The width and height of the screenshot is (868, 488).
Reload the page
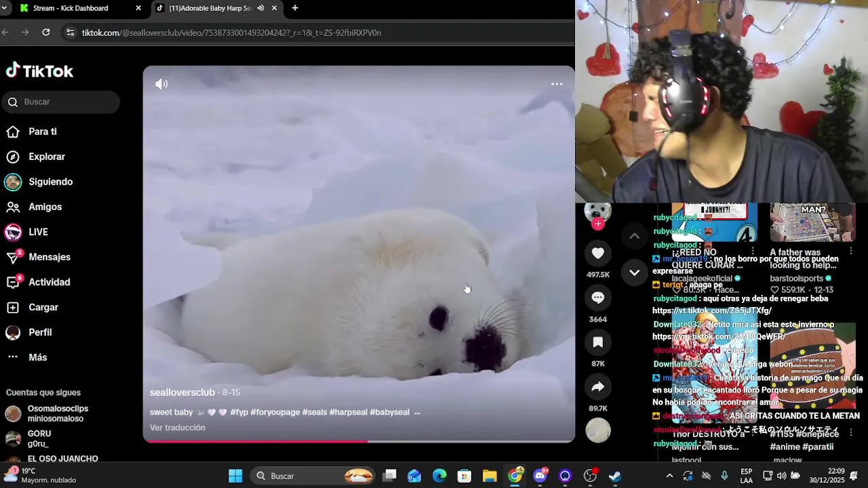point(46,33)
